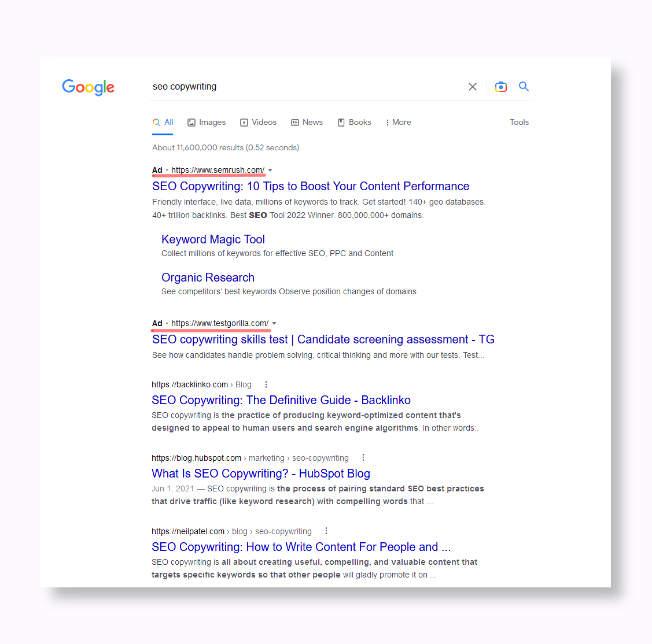Screen dimensions: 652x644
Task: Expand the More menu
Action: tap(399, 123)
